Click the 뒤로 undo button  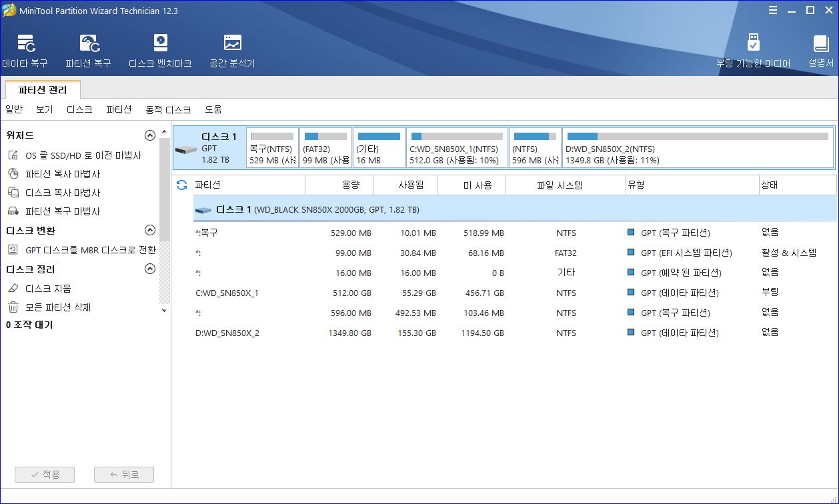124,475
